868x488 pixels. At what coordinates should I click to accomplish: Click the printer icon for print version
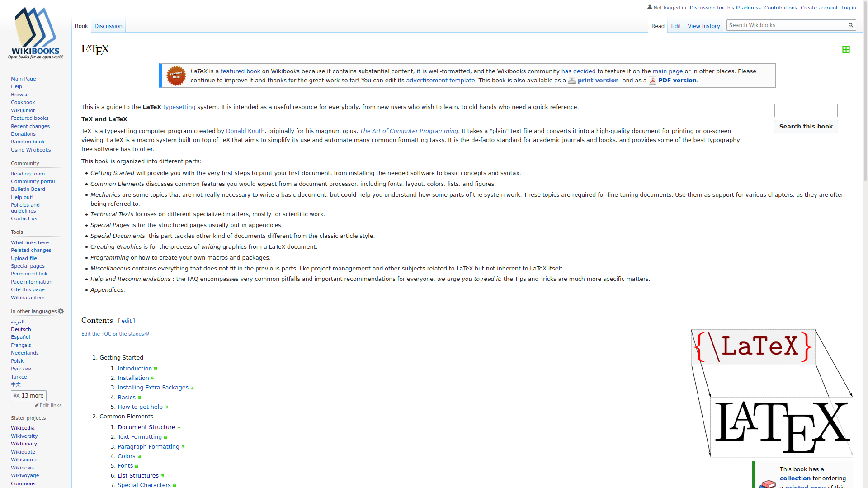click(572, 81)
